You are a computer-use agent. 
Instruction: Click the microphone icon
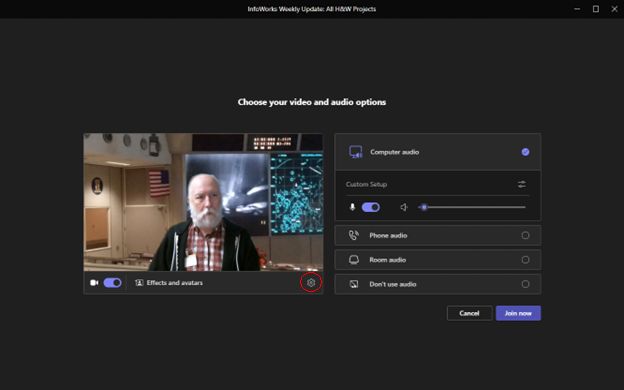click(x=352, y=207)
